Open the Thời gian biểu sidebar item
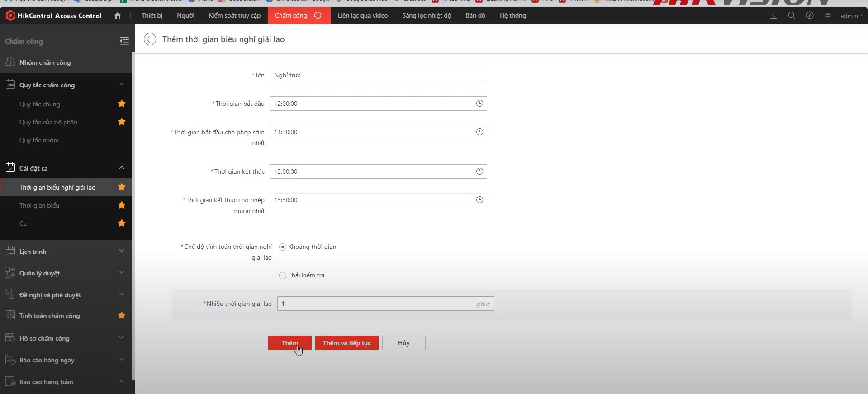 click(39, 205)
